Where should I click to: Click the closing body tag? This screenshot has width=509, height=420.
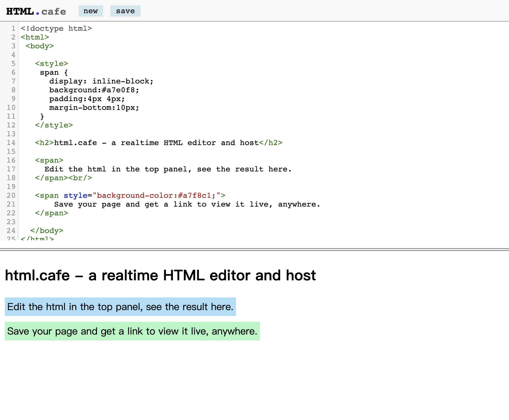click(47, 231)
